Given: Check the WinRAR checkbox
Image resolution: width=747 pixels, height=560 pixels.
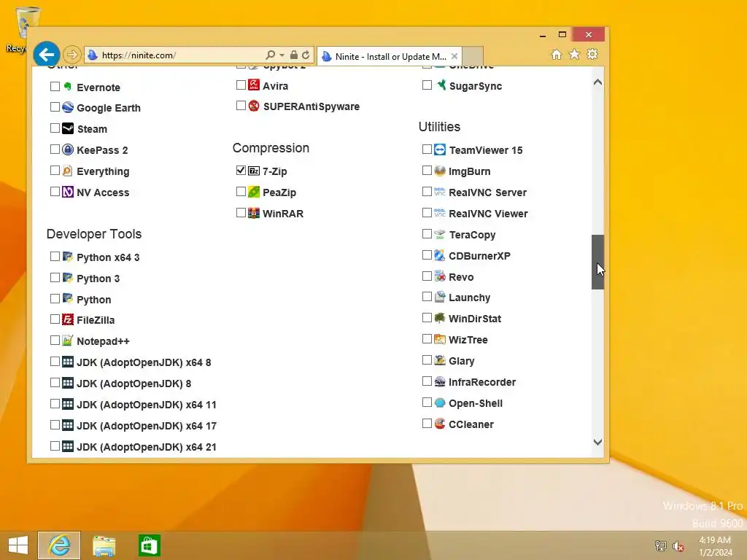Looking at the screenshot, I should click(241, 213).
